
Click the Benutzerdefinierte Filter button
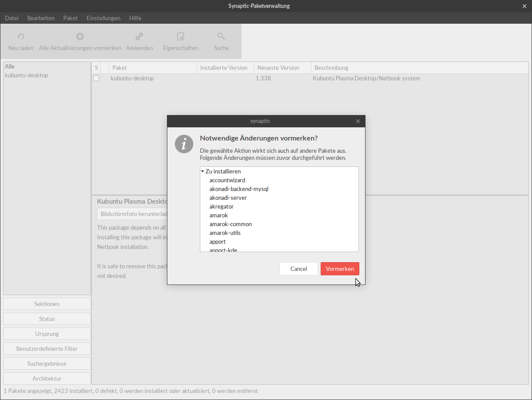pos(47,349)
